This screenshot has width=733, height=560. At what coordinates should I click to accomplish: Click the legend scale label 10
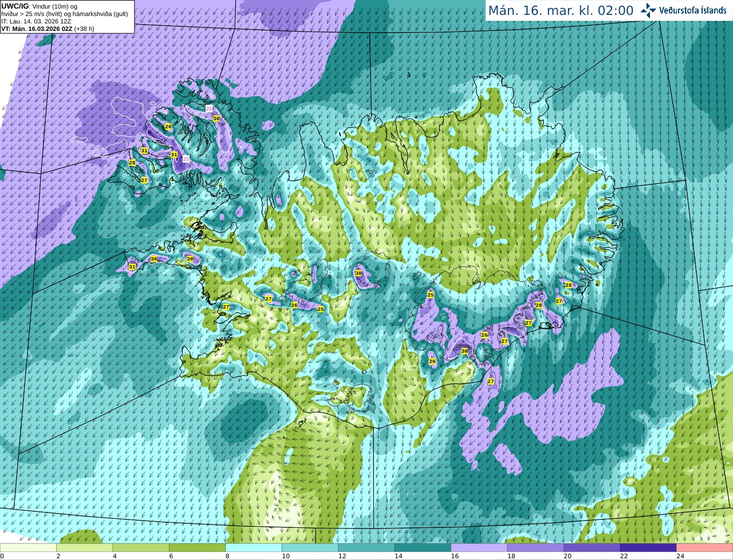(x=286, y=556)
